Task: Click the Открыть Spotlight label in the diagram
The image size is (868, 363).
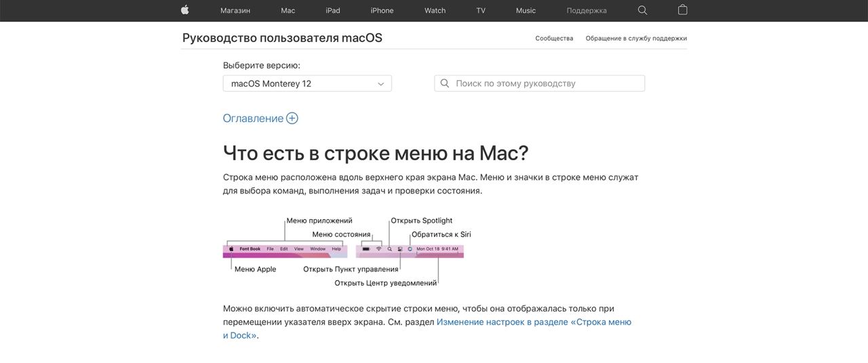Action: (422, 221)
